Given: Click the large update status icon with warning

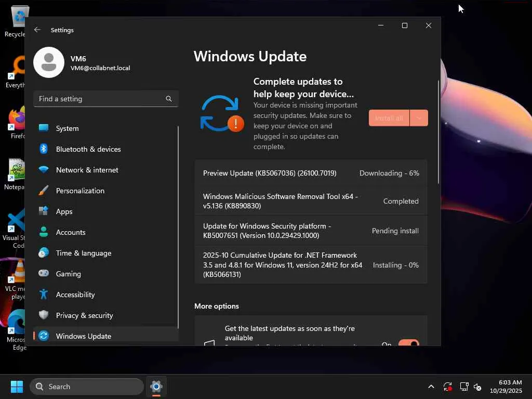Looking at the screenshot, I should 222,113.
